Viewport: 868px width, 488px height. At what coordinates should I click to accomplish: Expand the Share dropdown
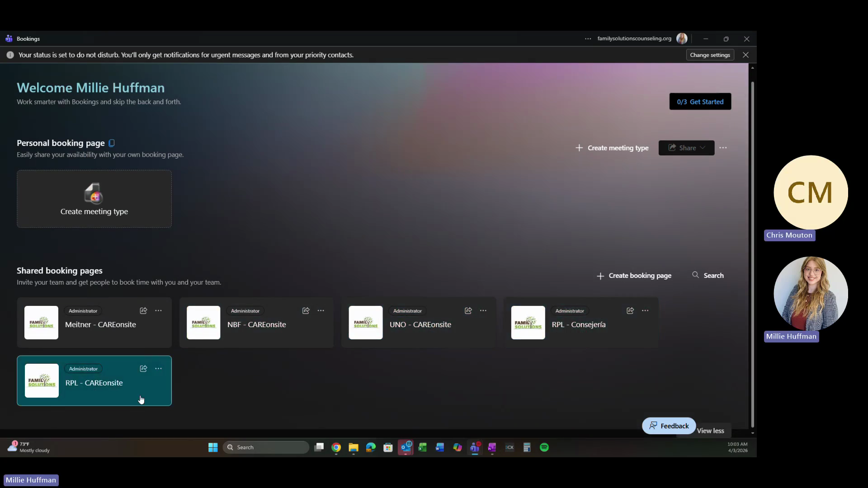tap(686, 148)
